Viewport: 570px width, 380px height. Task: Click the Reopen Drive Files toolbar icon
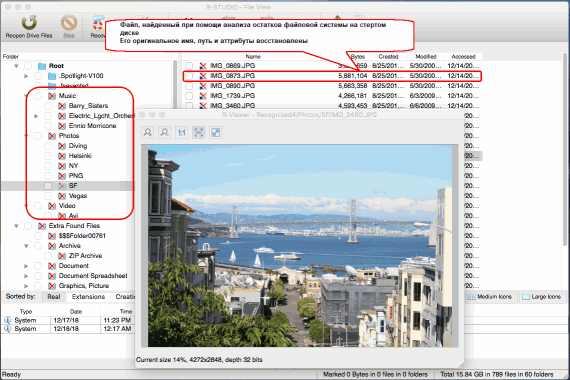coord(29,23)
